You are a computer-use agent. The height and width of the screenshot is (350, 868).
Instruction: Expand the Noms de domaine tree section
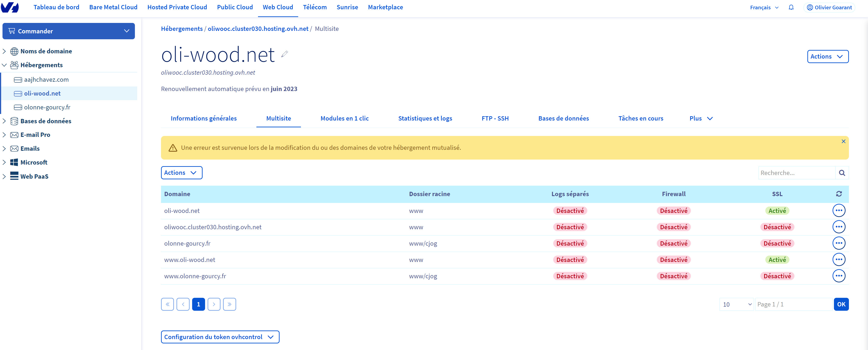(4, 51)
